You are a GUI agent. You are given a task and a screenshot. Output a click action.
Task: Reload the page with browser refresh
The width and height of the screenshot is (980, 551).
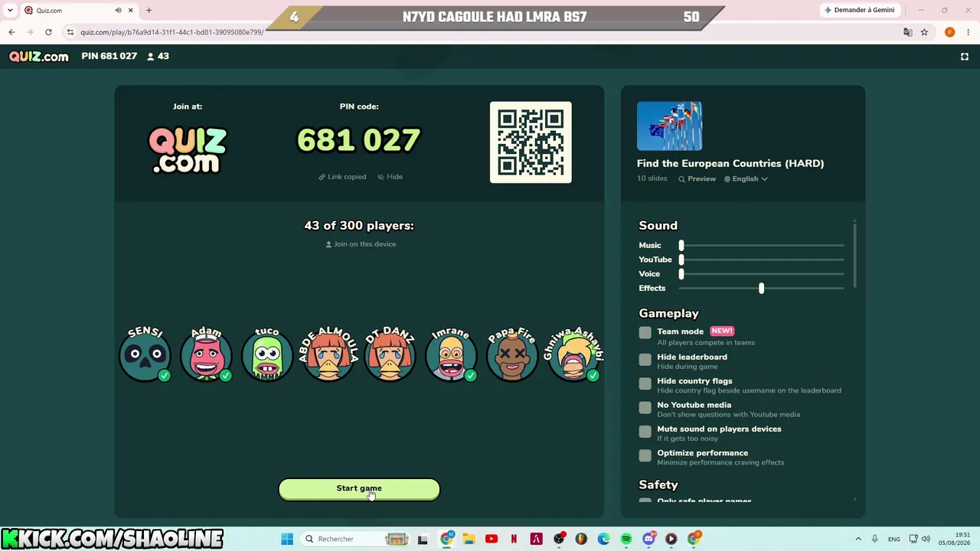(48, 32)
